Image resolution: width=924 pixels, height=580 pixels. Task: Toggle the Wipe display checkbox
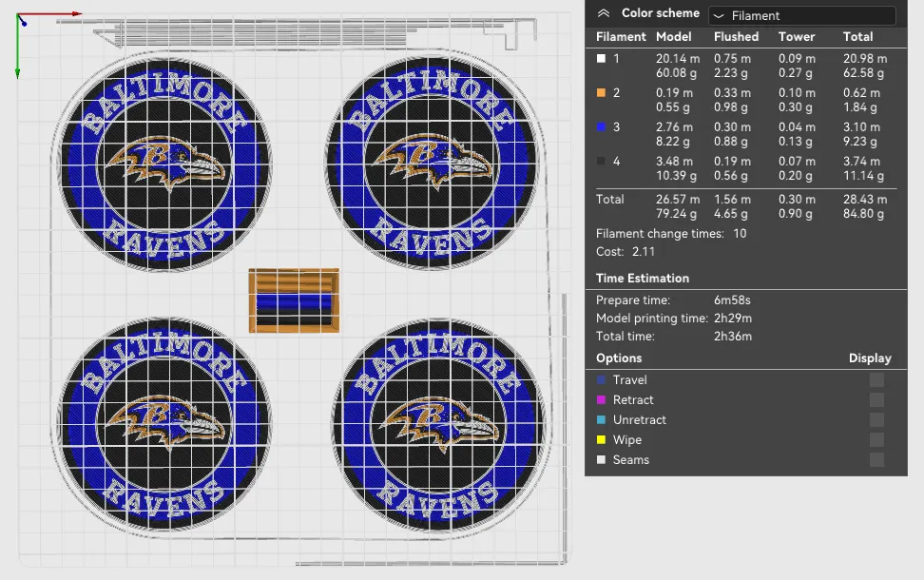point(876,440)
